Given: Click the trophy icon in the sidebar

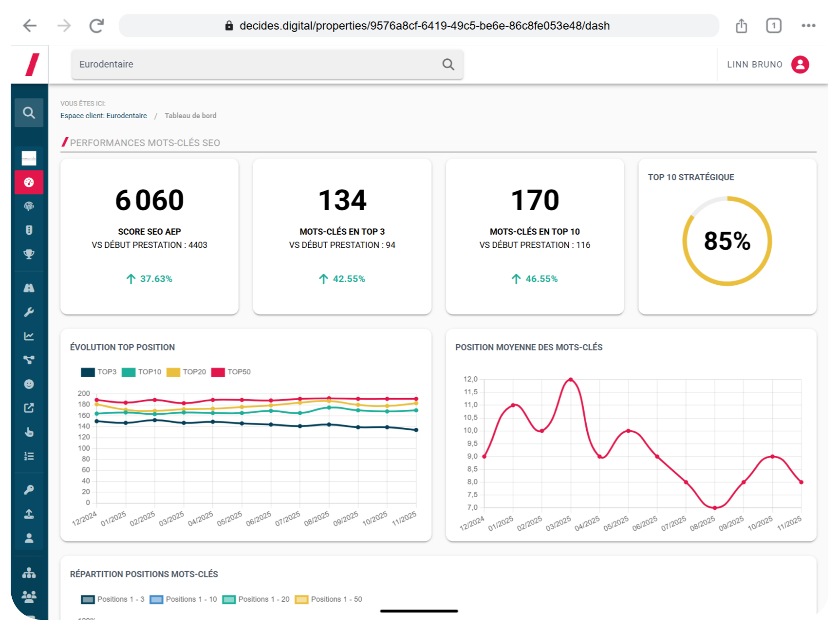Looking at the screenshot, I should [x=29, y=254].
